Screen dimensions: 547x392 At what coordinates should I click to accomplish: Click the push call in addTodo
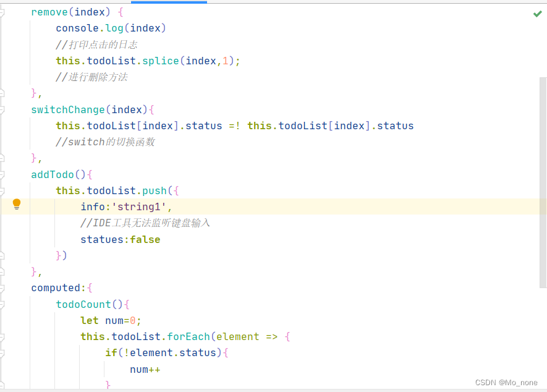pos(154,191)
